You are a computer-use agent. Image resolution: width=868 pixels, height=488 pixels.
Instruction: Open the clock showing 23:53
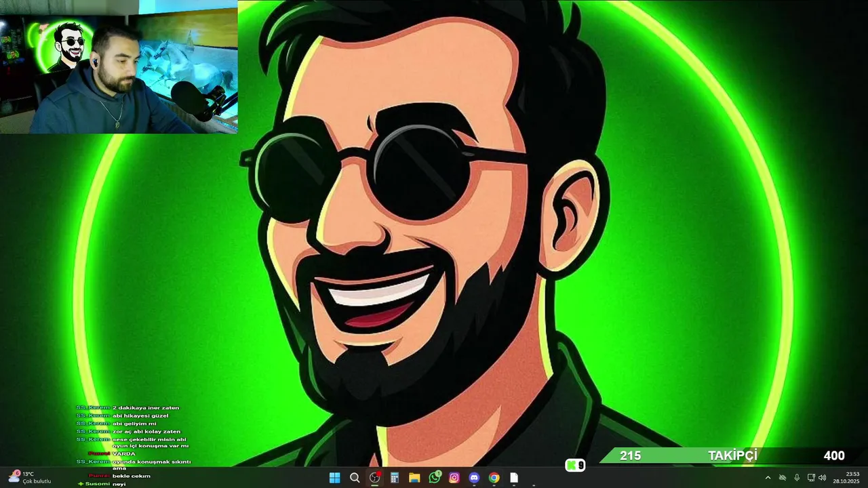click(847, 478)
